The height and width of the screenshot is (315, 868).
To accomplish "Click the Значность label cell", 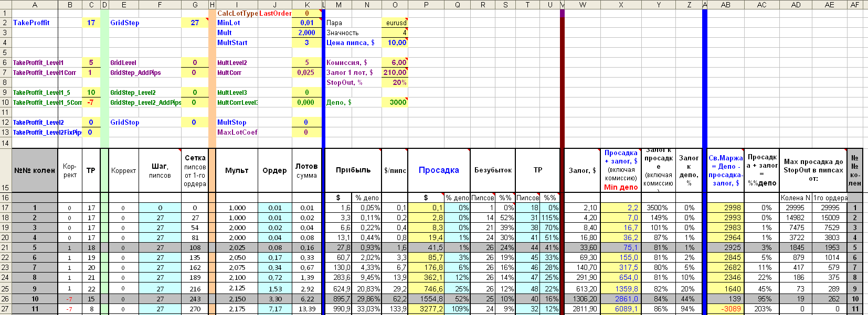I will coord(353,32).
